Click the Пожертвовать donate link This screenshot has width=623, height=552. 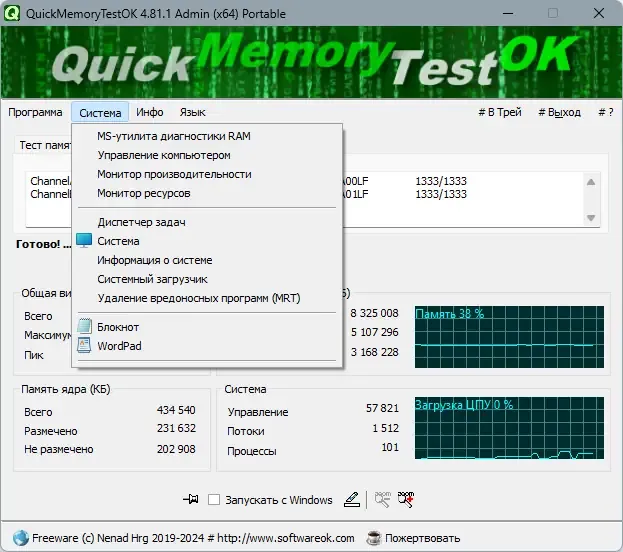coord(422,538)
